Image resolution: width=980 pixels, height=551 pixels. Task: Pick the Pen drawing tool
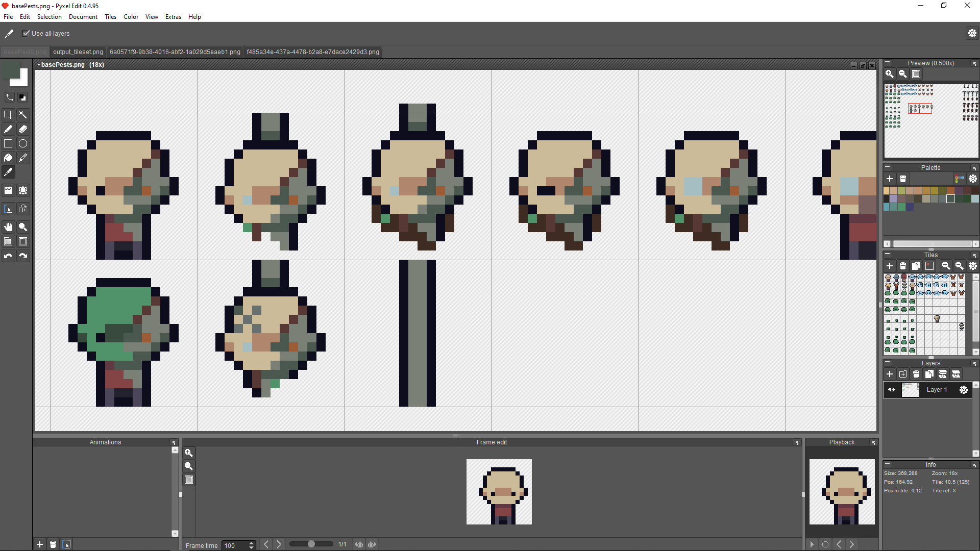pos(8,129)
